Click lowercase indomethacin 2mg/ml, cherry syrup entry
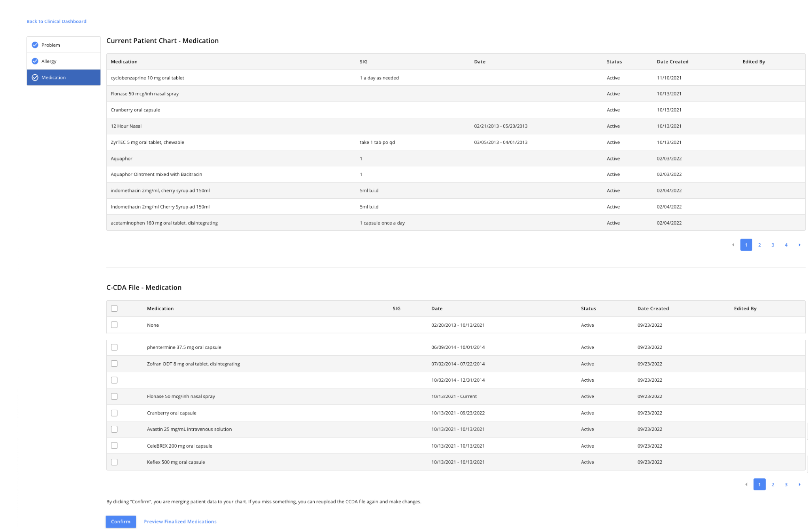 coord(160,190)
